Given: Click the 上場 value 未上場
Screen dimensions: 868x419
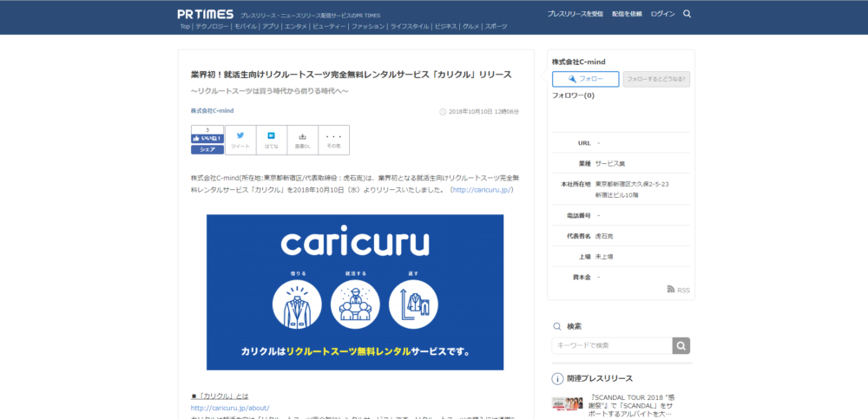Looking at the screenshot, I should pyautogui.click(x=604, y=257).
